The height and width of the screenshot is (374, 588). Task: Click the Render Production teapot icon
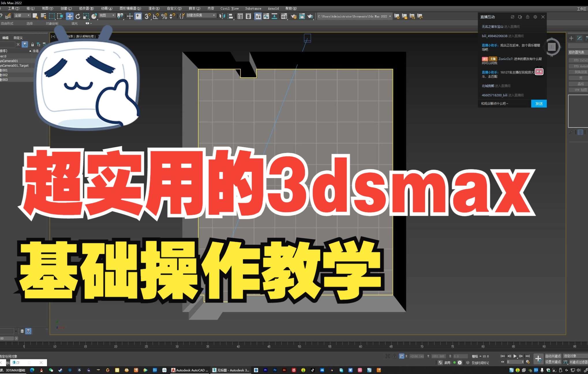(310, 16)
